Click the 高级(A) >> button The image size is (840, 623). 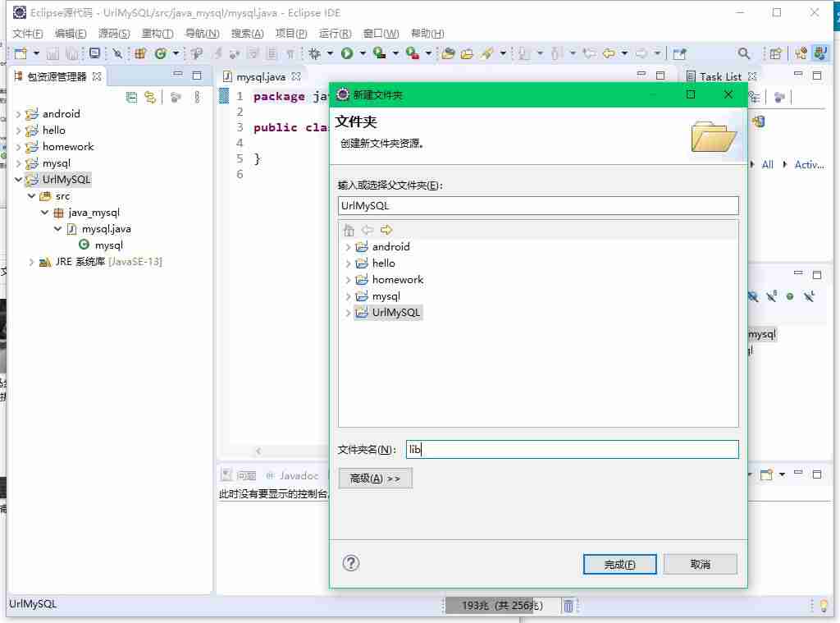375,479
